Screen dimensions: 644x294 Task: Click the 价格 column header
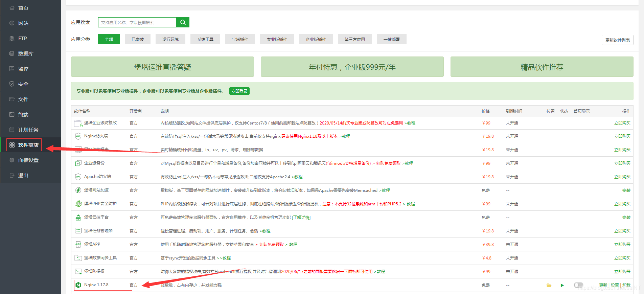coord(486,111)
